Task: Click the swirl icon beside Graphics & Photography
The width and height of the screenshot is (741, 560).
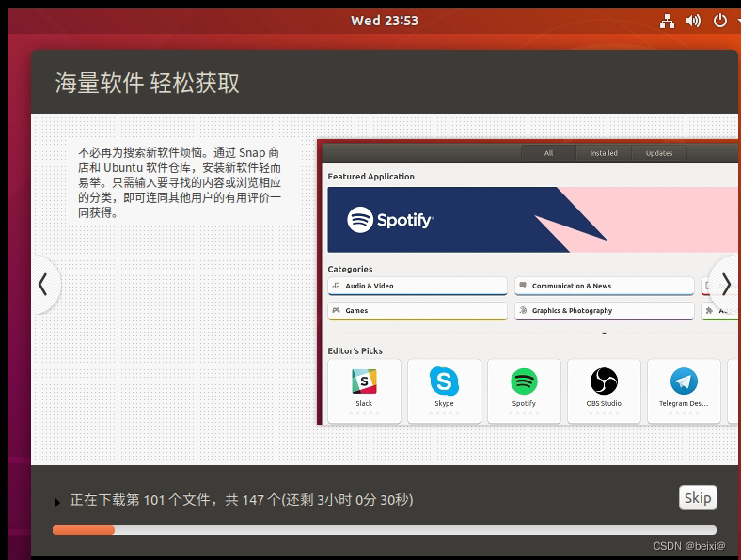Action: click(x=523, y=310)
